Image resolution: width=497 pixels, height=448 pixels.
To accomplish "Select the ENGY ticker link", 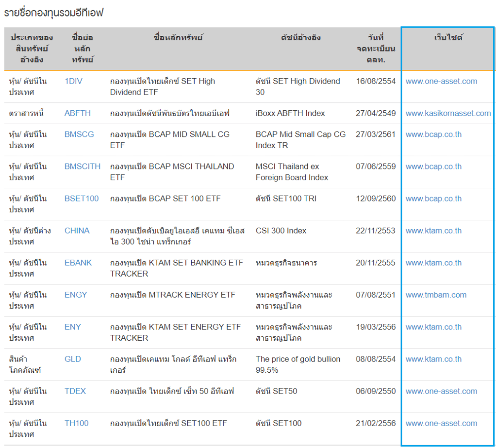I will click(76, 295).
